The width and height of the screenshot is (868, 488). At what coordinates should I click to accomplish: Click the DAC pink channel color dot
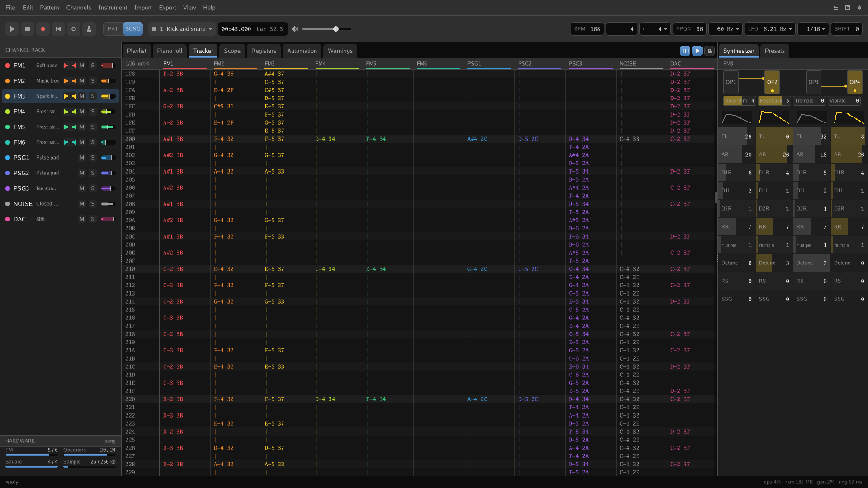pos(8,219)
